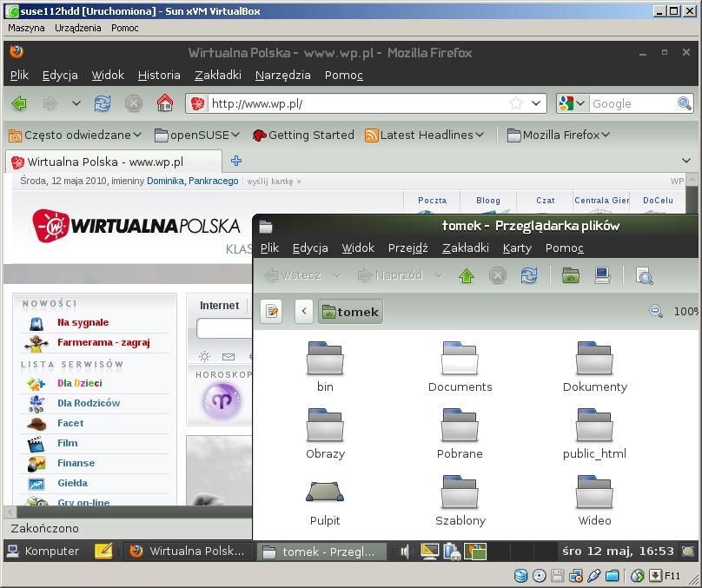Click the Finanse service link
Viewport: 702px width, 588px height.
pyautogui.click(x=76, y=463)
